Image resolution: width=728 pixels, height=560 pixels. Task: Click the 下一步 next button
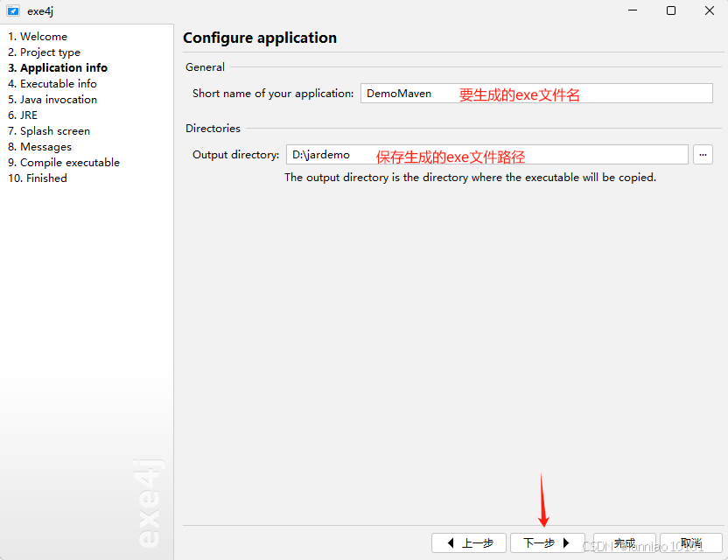[548, 542]
